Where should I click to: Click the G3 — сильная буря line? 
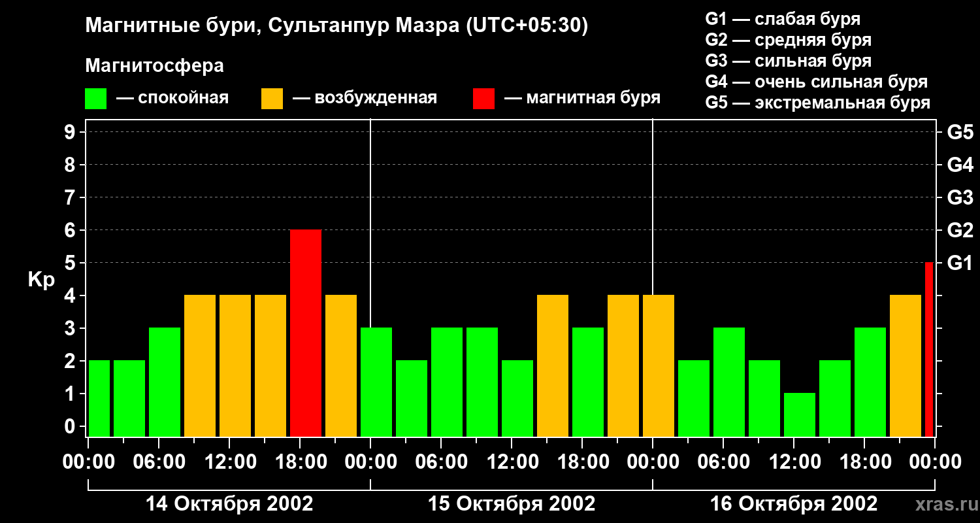[x=788, y=61]
